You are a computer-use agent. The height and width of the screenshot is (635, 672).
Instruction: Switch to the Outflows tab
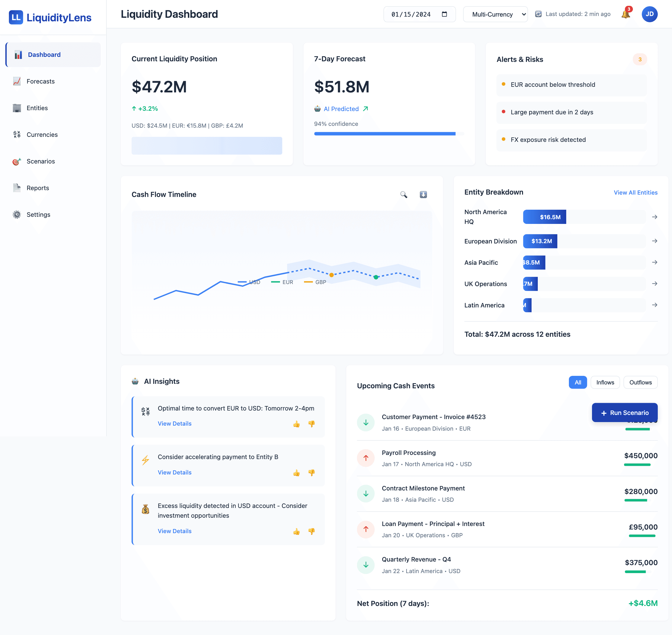click(x=640, y=382)
